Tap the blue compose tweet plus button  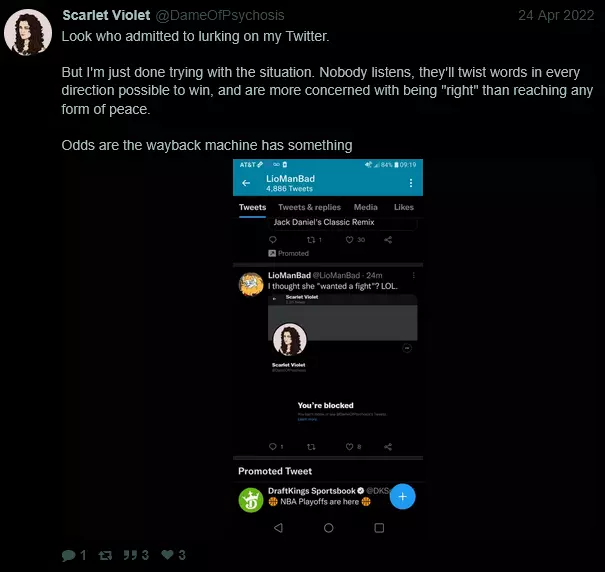(x=401, y=496)
